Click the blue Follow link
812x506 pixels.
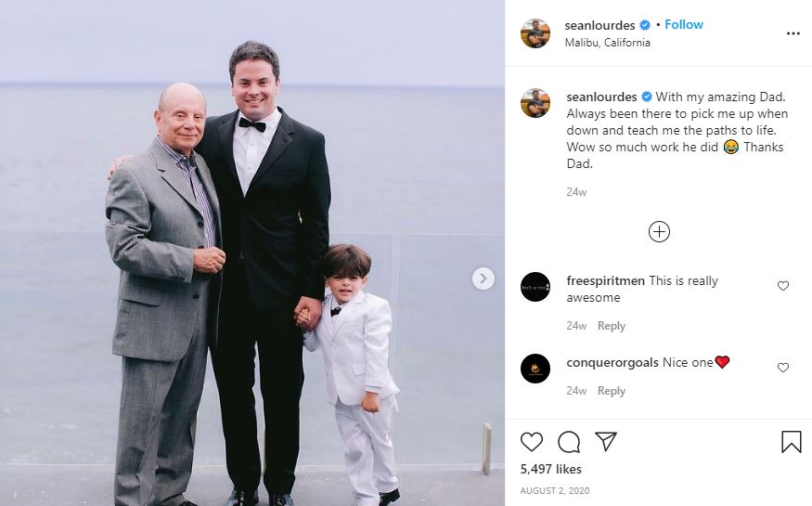(684, 24)
